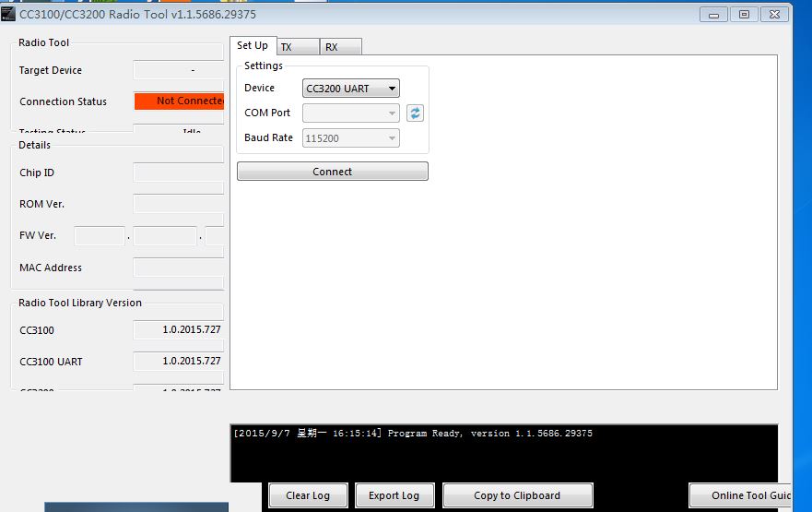Maximize the Radio Tool window
This screenshot has width=812, height=512.
(x=744, y=15)
